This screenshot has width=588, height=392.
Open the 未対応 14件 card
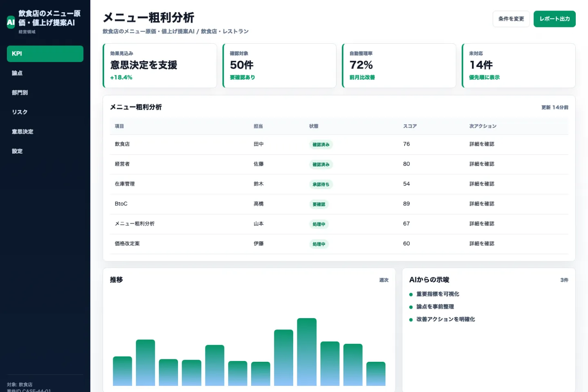[519, 65]
